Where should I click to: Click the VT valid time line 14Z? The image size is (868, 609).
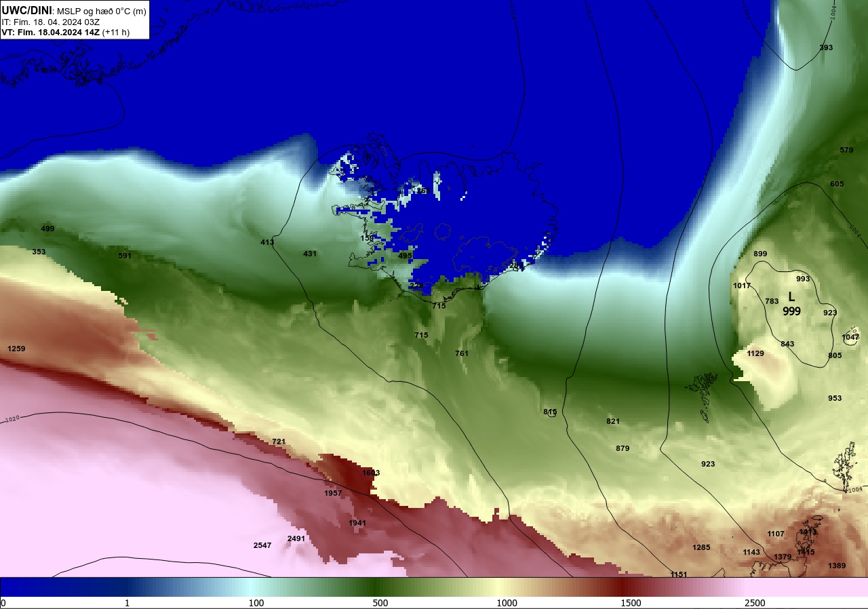[65, 32]
